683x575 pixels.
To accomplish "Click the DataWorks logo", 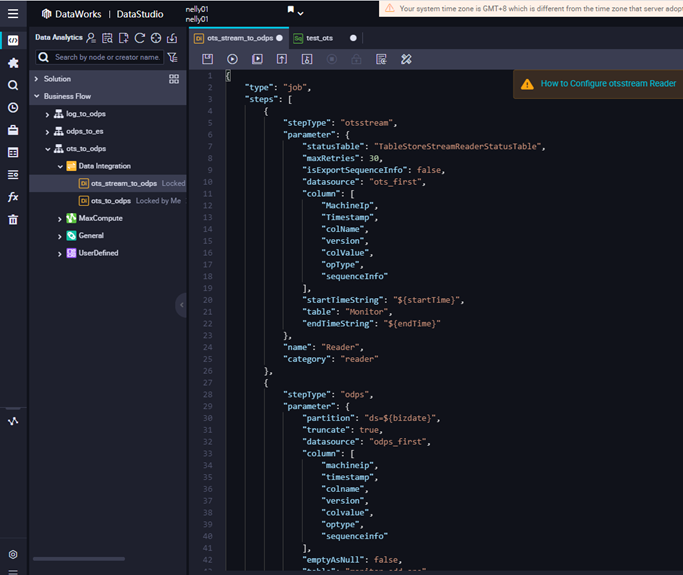I will pyautogui.click(x=71, y=14).
